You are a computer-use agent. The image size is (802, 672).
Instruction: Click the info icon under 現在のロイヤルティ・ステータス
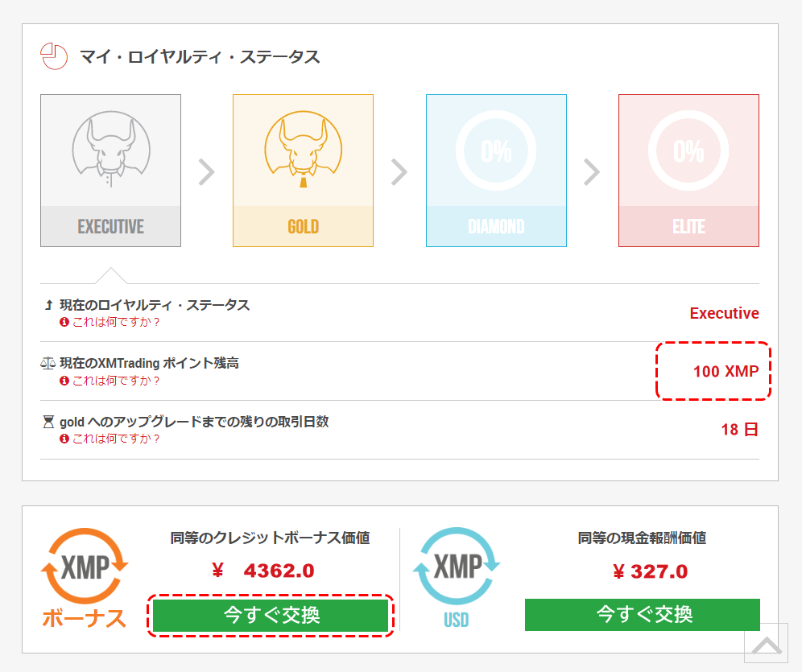tap(64, 322)
